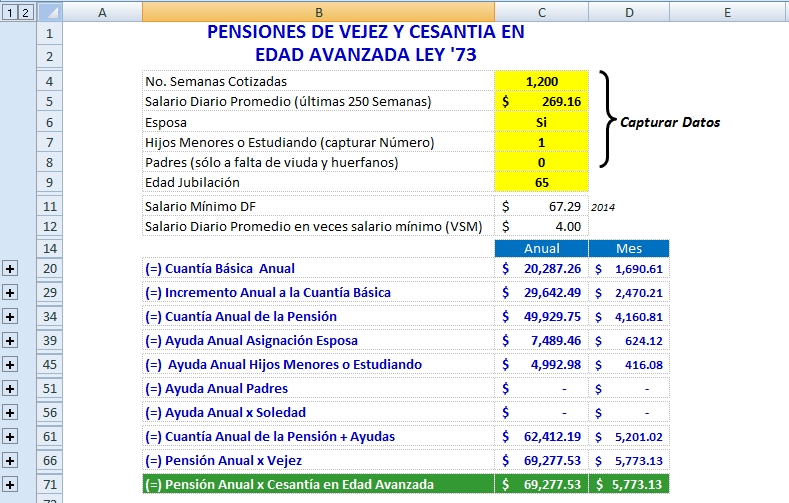The width and height of the screenshot is (789, 503).
Task: Expand the group at row 51
Action: 10,389
